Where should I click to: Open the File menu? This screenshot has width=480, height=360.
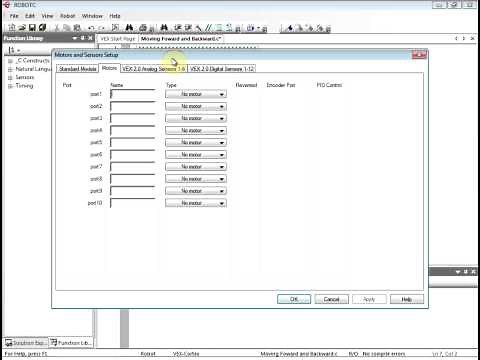(14, 16)
